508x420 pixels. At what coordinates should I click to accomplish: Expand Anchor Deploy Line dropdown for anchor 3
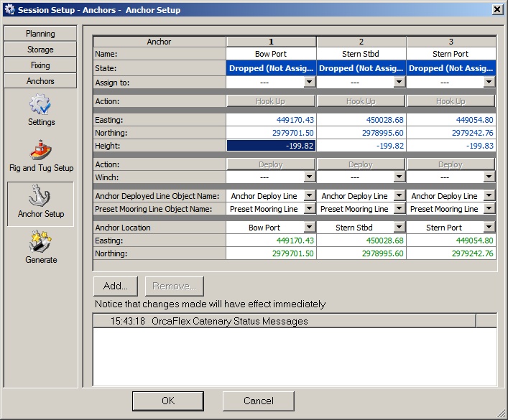point(489,196)
